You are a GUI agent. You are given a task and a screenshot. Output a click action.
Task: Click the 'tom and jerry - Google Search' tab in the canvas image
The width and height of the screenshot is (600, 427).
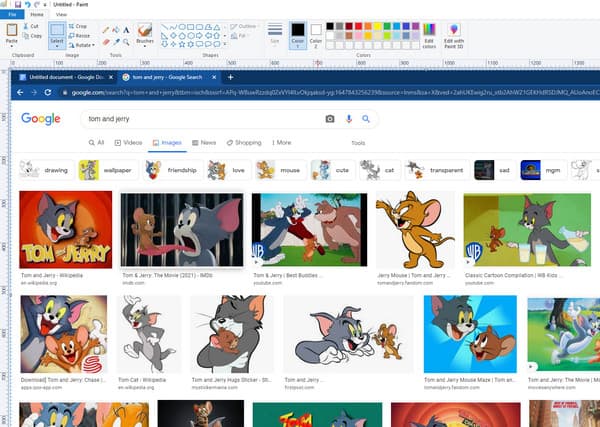click(x=168, y=77)
